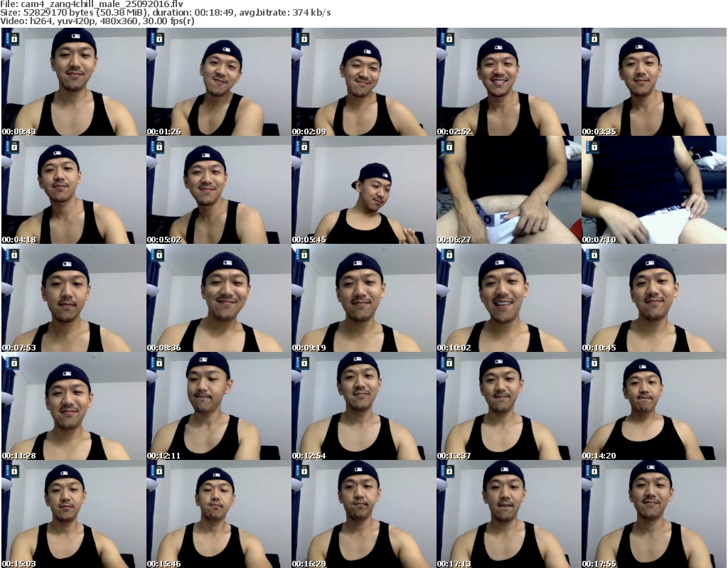The width and height of the screenshot is (728, 568).
Task: Click the 00:04:18 timestamp label
Action: pyautogui.click(x=19, y=240)
